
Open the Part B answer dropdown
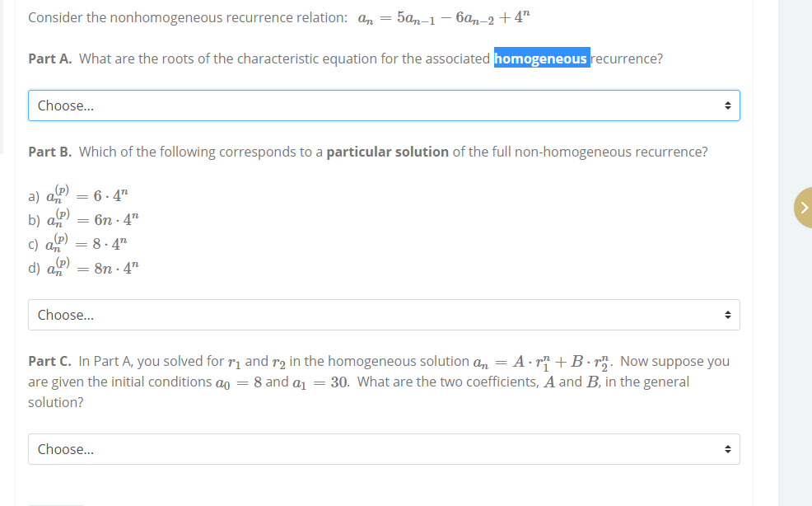click(x=384, y=314)
